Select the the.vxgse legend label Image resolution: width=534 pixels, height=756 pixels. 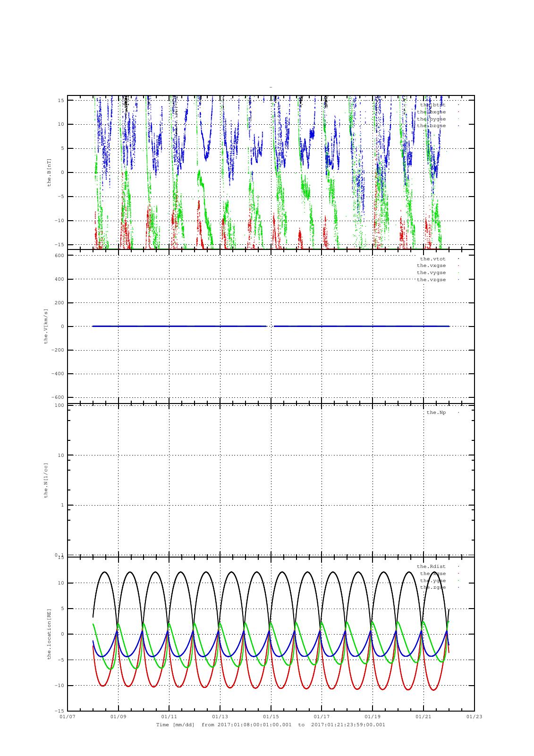point(431,266)
